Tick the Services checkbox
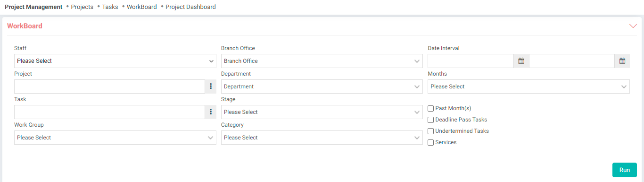The width and height of the screenshot is (644, 182). point(430,143)
